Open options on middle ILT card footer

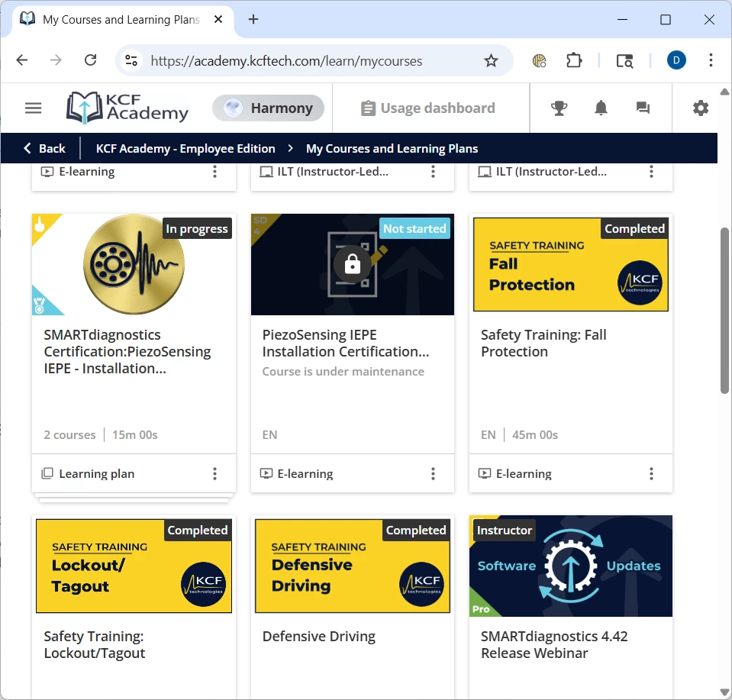(x=434, y=172)
